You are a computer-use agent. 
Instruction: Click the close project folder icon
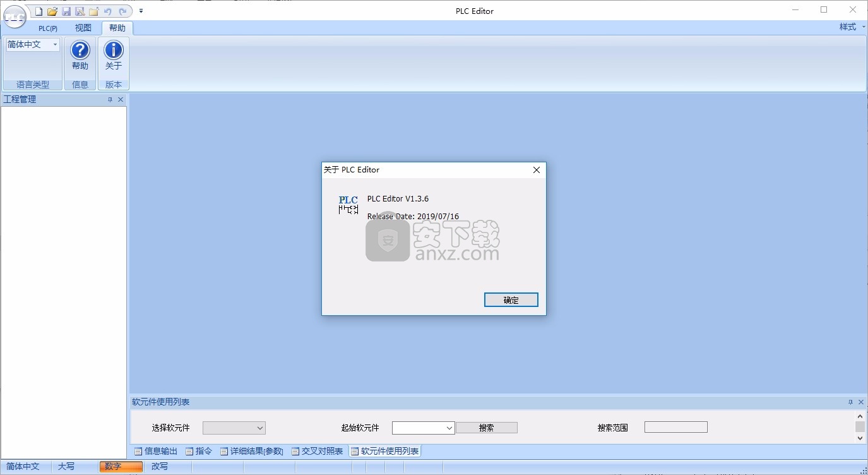point(93,11)
